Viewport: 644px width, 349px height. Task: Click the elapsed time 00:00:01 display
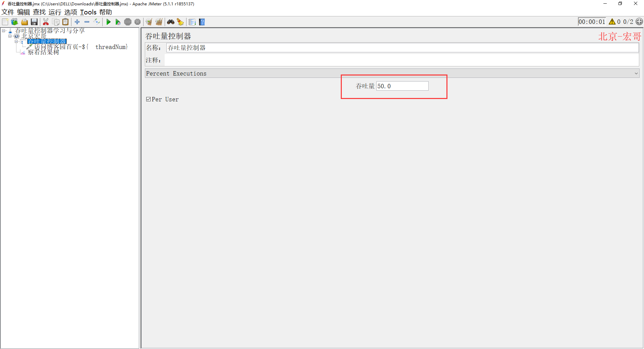[x=592, y=21]
